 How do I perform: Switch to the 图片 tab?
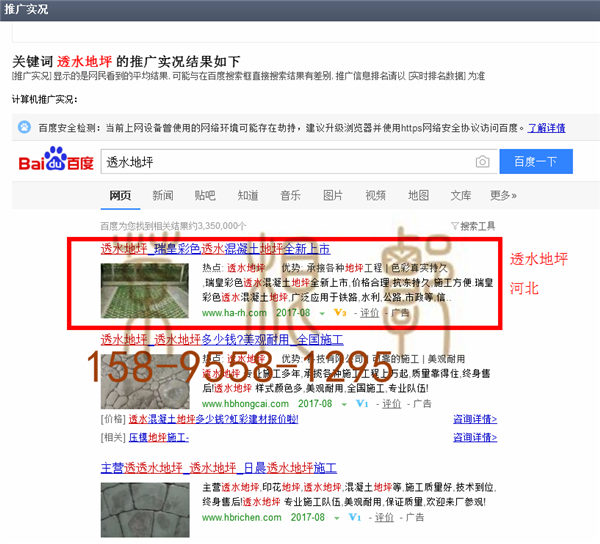pos(333,195)
